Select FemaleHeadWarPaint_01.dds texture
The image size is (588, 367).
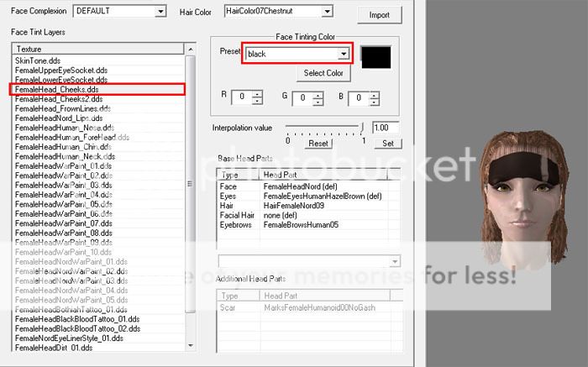point(63,166)
